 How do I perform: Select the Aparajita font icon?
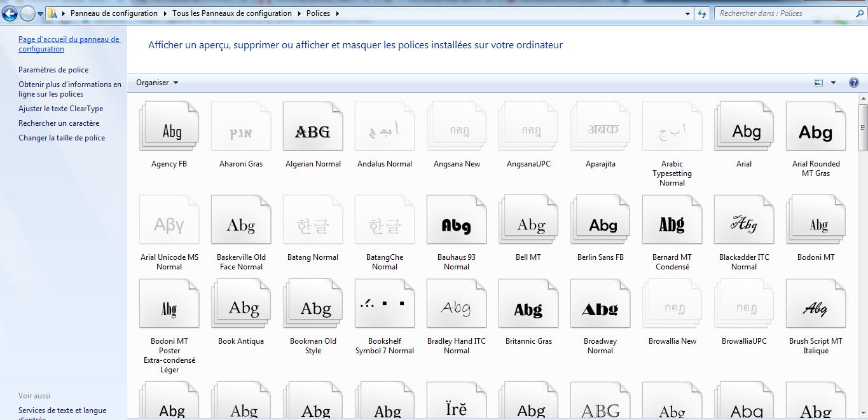click(600, 126)
